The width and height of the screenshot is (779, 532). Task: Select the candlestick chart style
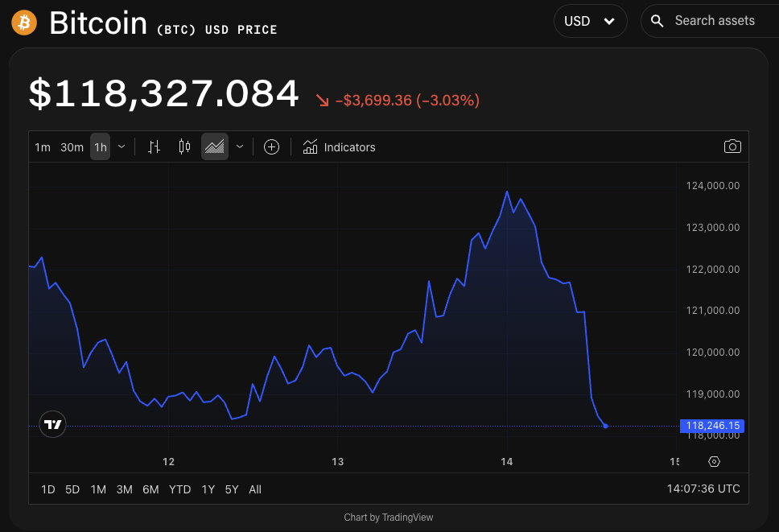click(183, 146)
